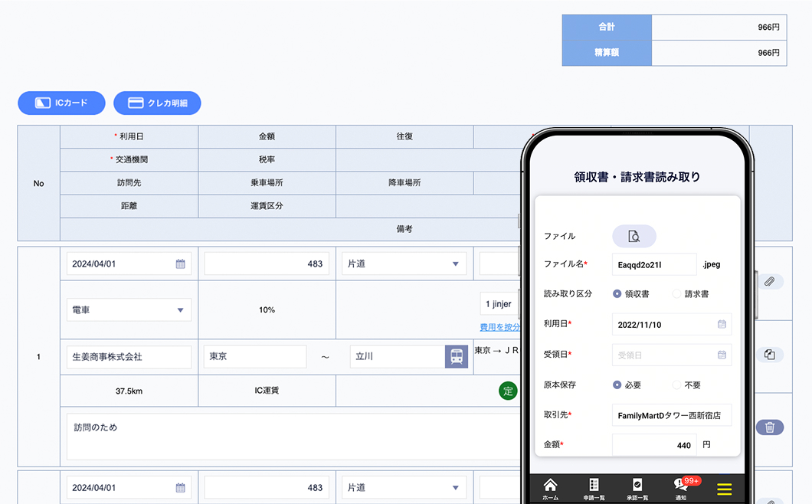Screen dimensions: 812x504
Task: Select the 領収書 radio button
Action: tap(617, 293)
